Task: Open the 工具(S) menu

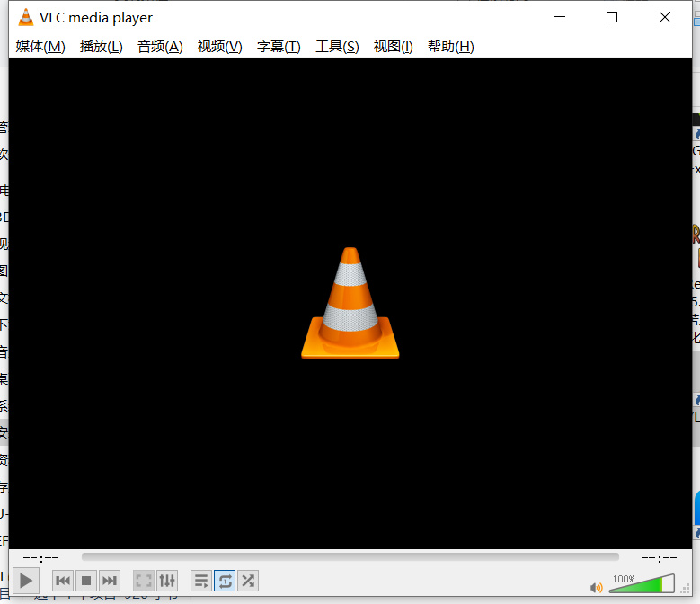Action: [337, 47]
